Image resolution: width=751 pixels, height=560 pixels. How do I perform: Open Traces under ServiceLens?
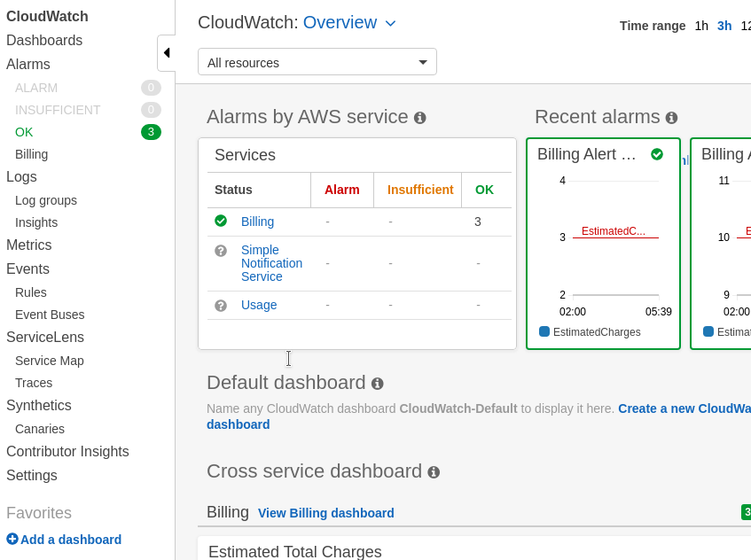(34, 383)
